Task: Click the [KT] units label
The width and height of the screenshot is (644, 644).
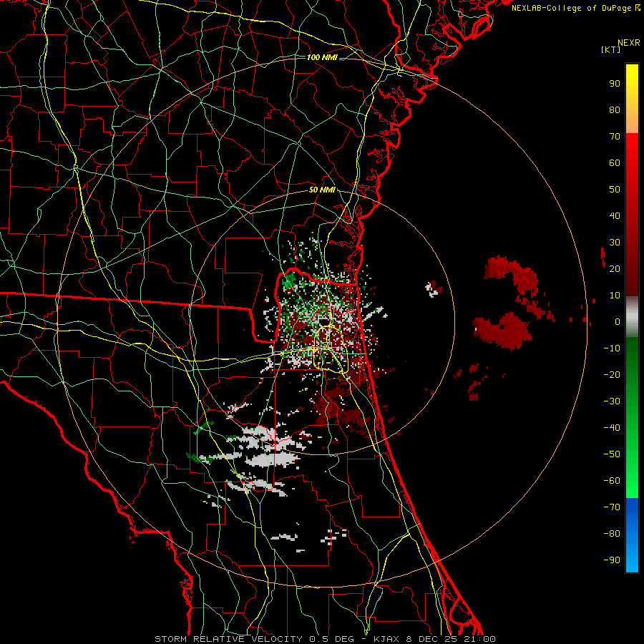Action: 611,49
